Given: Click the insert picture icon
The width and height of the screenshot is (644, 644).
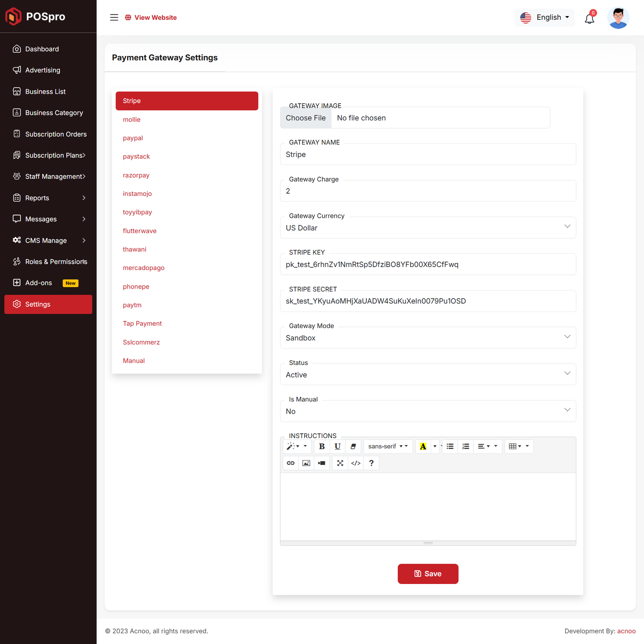Looking at the screenshot, I should tap(306, 463).
